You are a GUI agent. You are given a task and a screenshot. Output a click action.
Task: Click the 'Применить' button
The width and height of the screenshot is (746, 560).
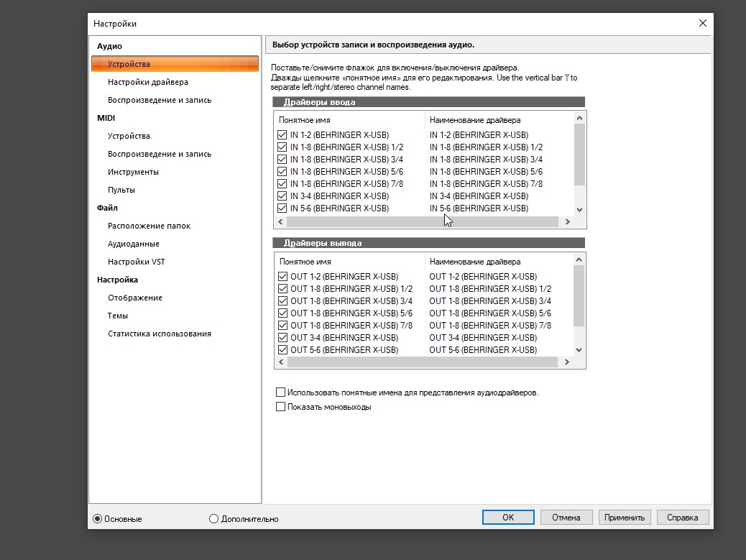pyautogui.click(x=625, y=517)
